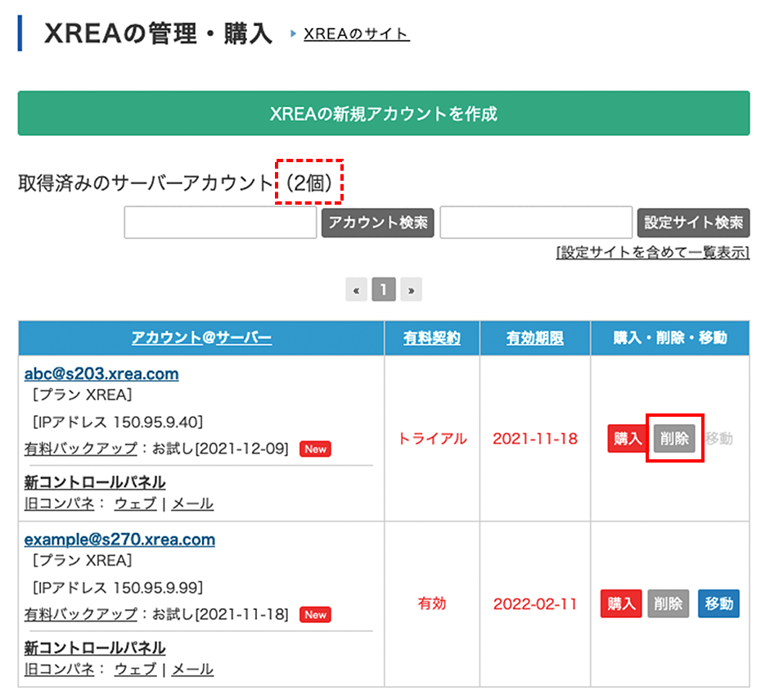Click 移動 for example@s270.xrea.com
This screenshot has width=770, height=700.
pos(718,604)
